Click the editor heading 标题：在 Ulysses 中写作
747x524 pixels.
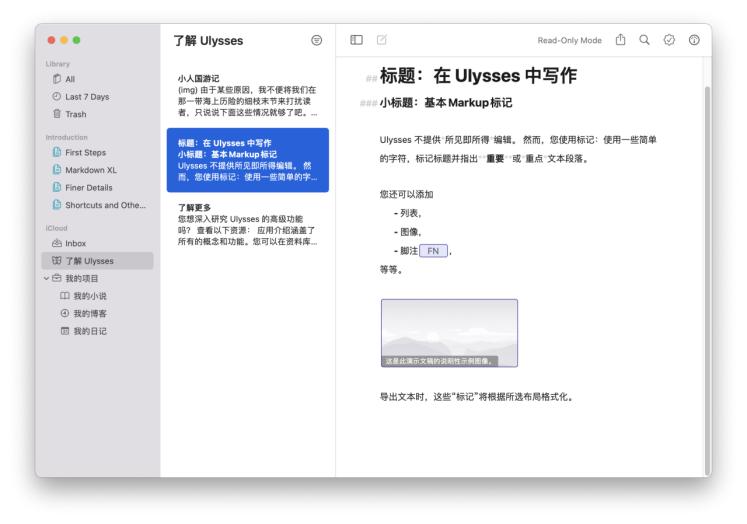[x=478, y=76]
